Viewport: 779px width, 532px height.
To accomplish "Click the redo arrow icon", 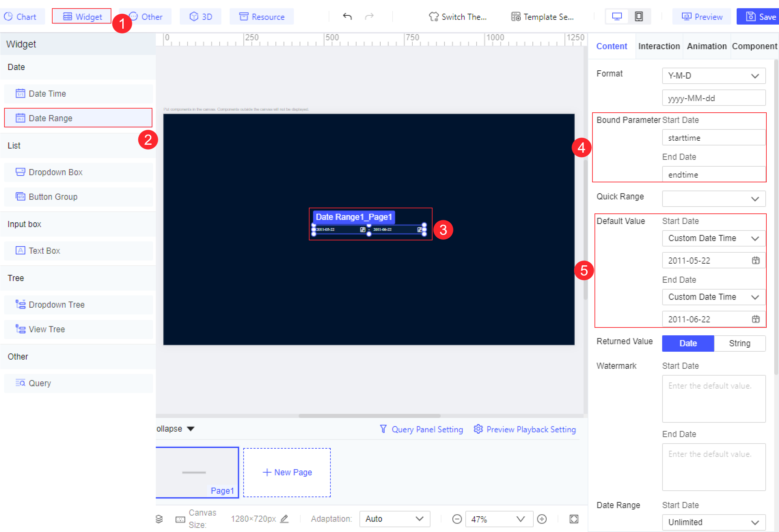I will coord(369,16).
